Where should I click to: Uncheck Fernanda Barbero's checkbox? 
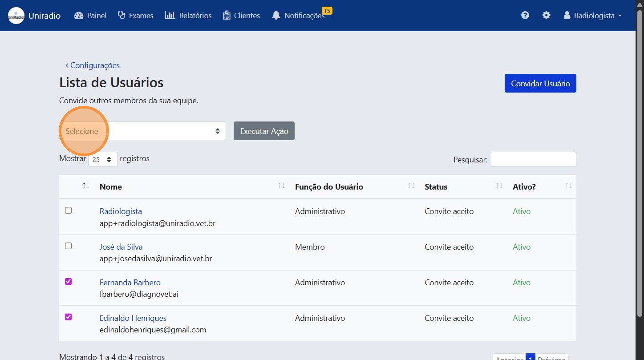click(x=68, y=281)
